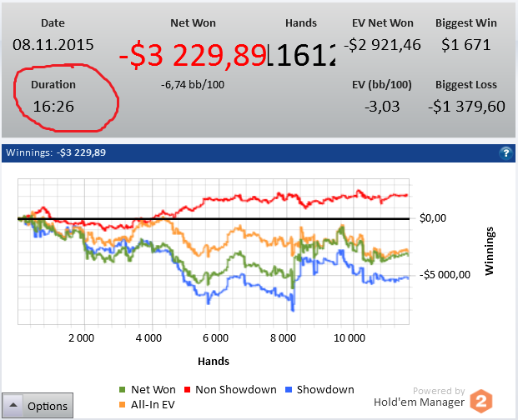
Task: Click the EV Net Won value -$2 921,46
Action: [x=382, y=45]
